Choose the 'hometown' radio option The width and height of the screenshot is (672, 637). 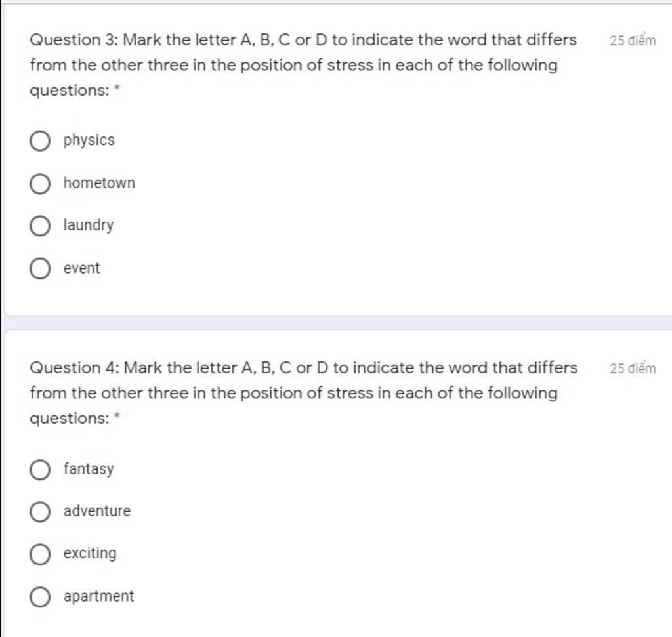coord(40,184)
